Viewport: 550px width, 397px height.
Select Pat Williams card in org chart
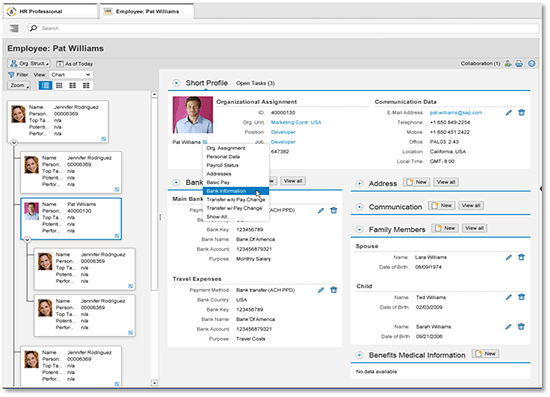pos(71,218)
